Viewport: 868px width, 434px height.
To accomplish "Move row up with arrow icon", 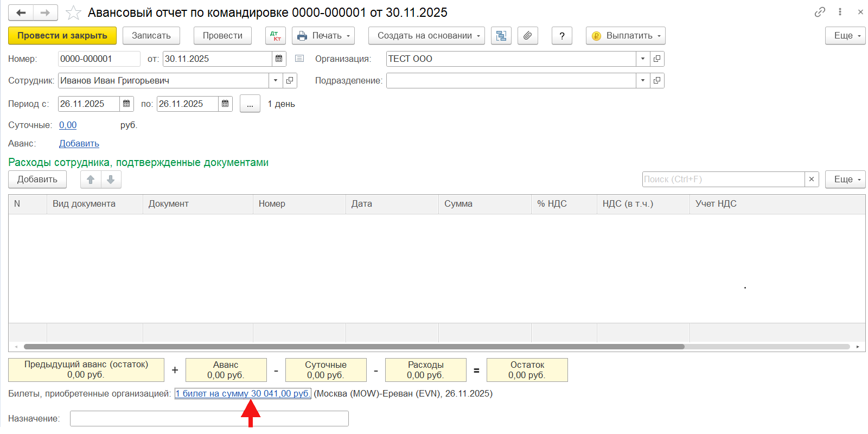I will tap(91, 180).
